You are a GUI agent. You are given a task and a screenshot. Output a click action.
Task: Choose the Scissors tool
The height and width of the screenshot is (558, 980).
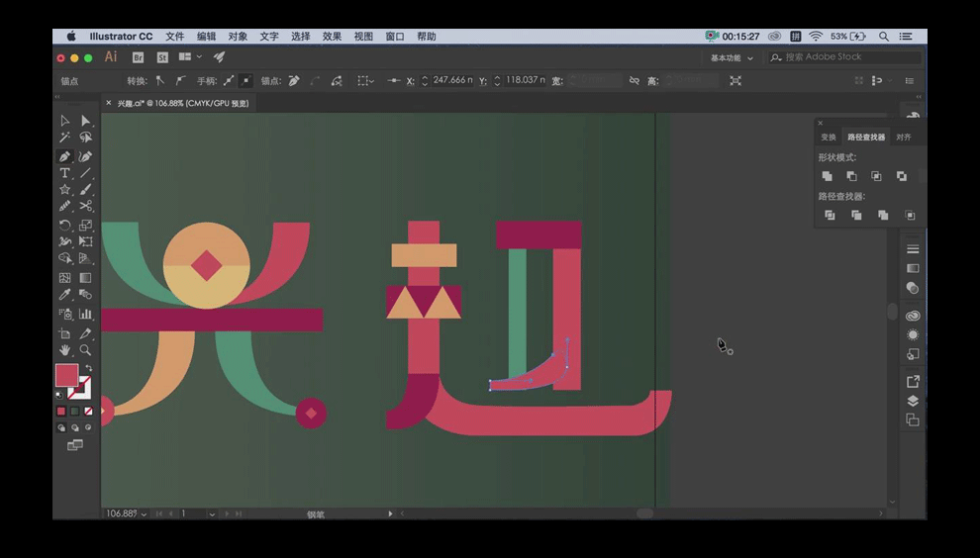pos(86,207)
